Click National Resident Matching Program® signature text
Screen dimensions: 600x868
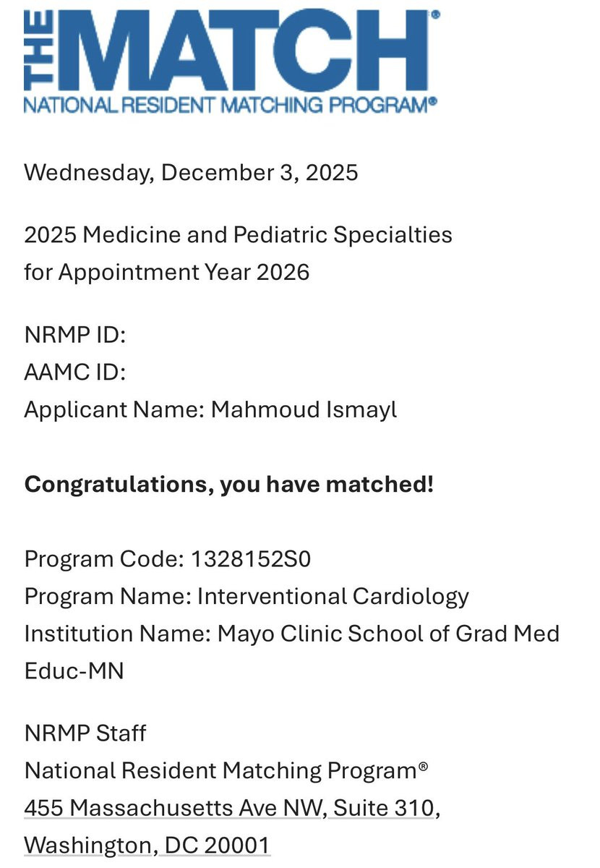[226, 771]
